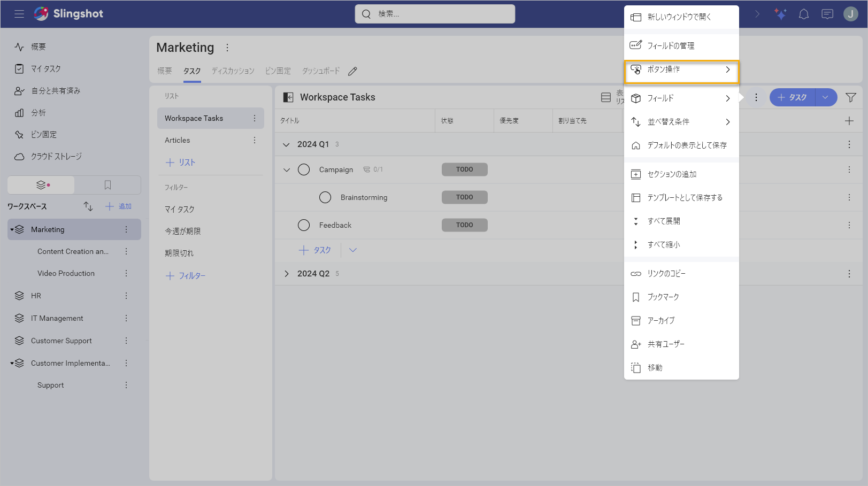Select すべて縮小 menu item

click(681, 245)
